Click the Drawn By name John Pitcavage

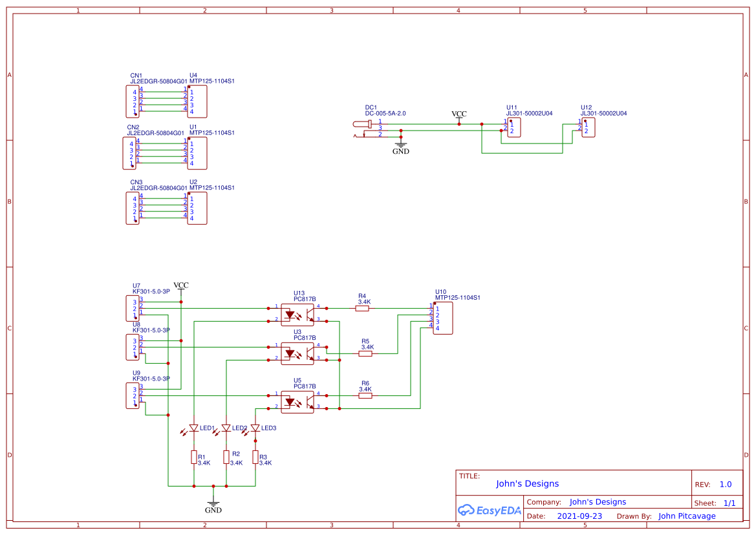coord(687,516)
